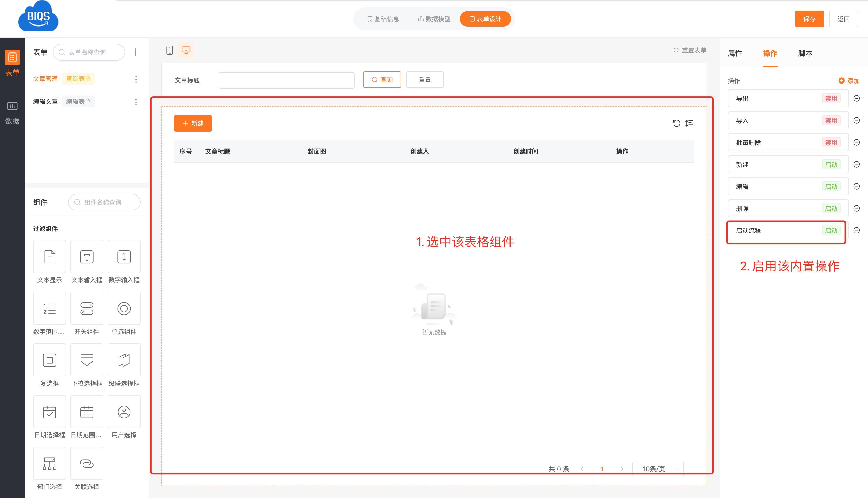
Task: Toggle 导出 operation status tag
Action: pos(831,99)
